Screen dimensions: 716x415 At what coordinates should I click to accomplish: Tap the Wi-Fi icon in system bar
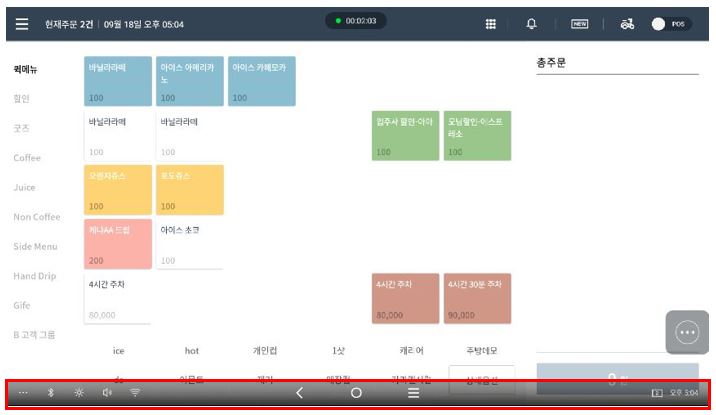tap(135, 393)
